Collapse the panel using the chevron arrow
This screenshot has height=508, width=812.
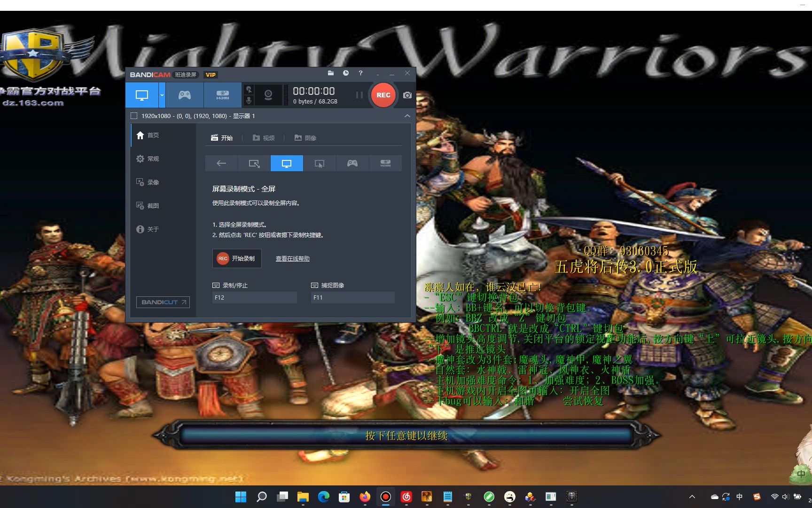pyautogui.click(x=407, y=116)
